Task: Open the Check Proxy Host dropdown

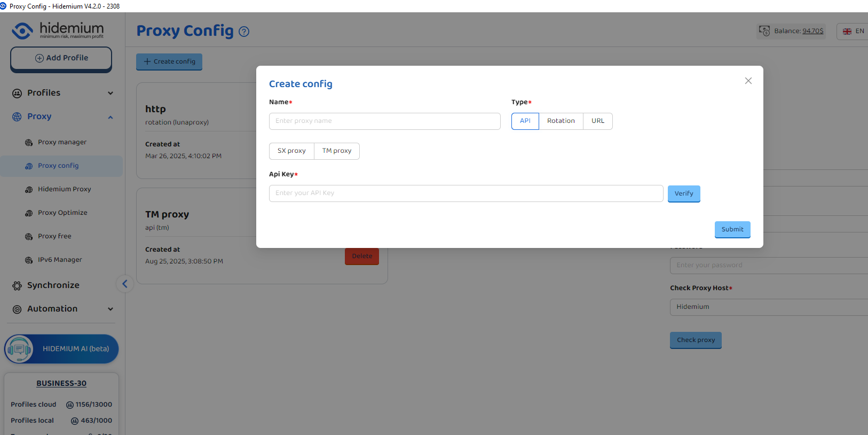Action: pos(769,307)
